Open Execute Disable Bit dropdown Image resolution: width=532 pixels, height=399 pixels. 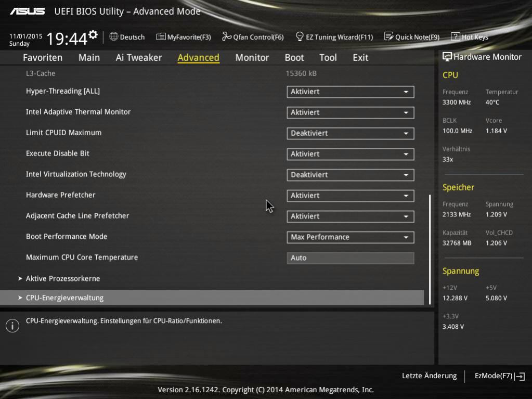pyautogui.click(x=350, y=154)
